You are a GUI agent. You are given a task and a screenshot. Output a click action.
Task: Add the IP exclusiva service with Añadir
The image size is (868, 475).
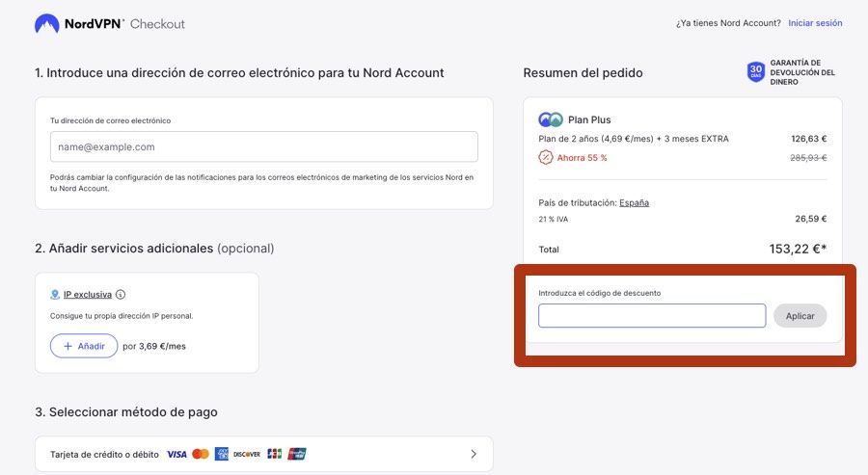84,346
